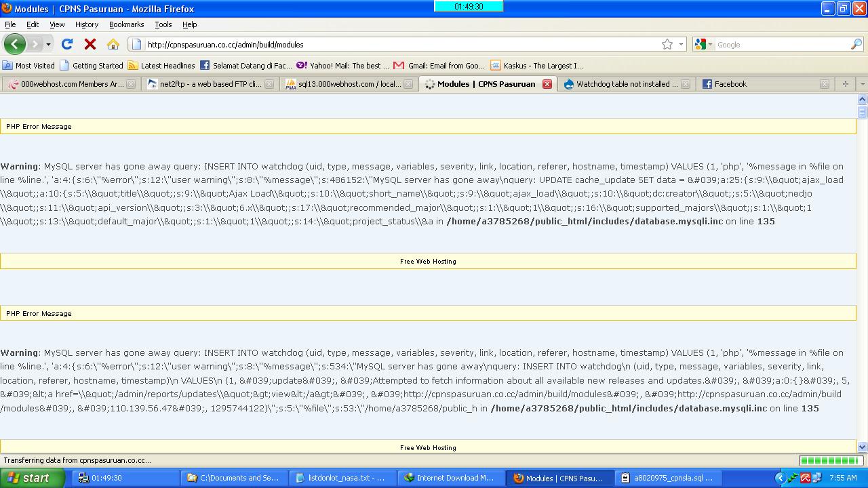Open Internet Download Manager tray icon

pos(793,478)
